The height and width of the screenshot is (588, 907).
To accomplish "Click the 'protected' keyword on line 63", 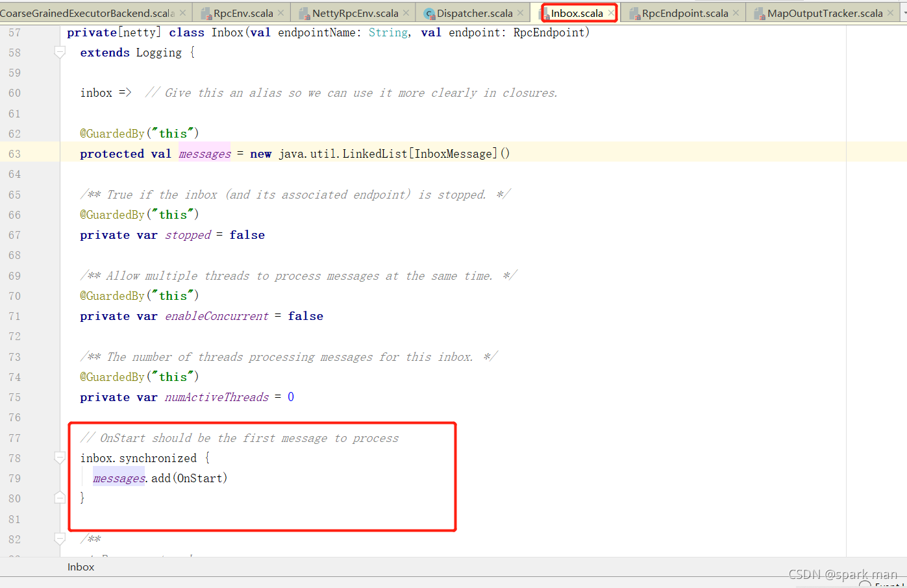I will click(112, 154).
